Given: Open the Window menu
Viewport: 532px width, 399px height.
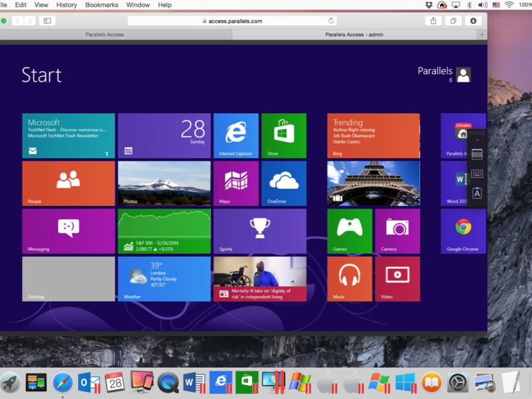Looking at the screenshot, I should tap(137, 5).
